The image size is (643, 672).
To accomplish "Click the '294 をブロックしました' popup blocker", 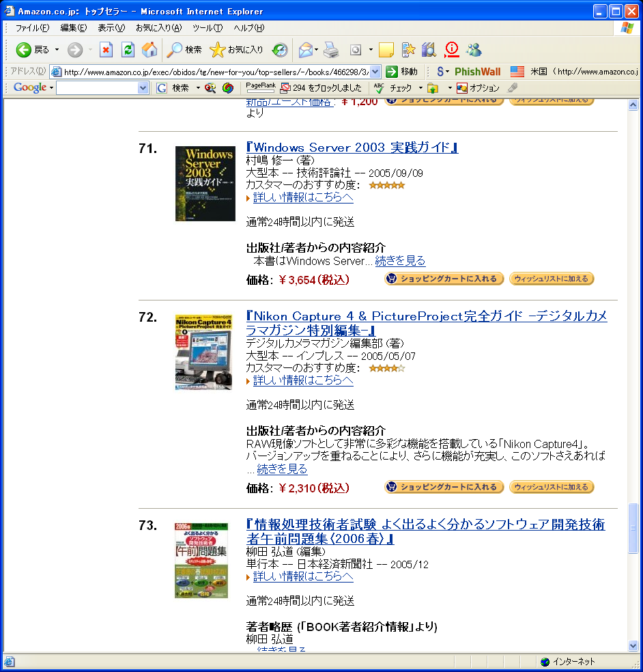I will 321,88.
